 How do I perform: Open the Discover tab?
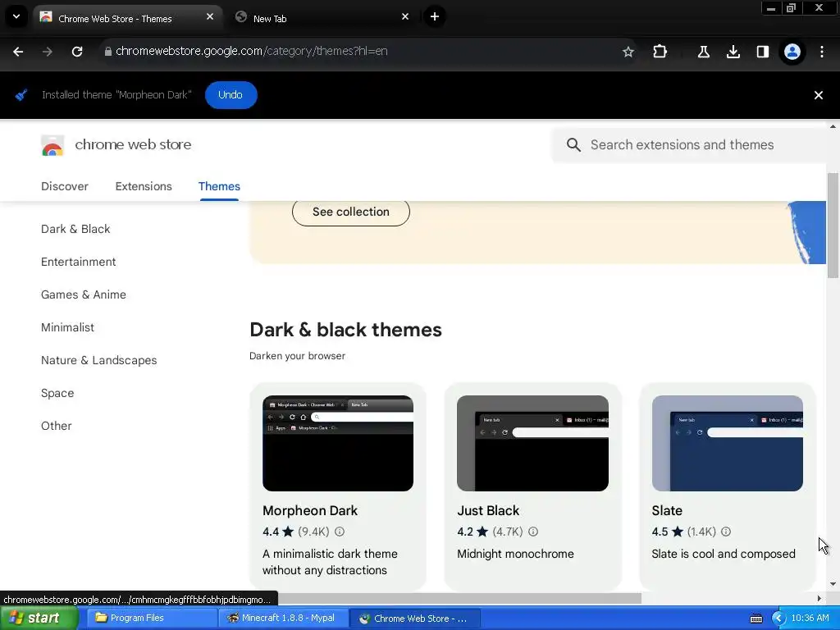click(65, 186)
